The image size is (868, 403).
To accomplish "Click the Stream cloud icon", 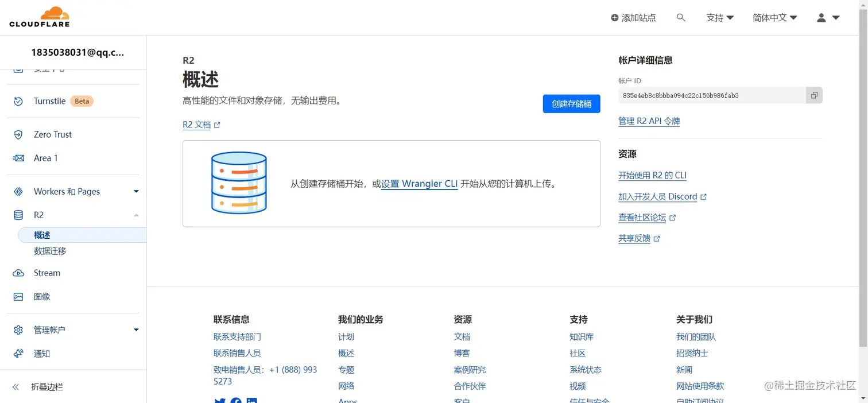I will click(x=18, y=273).
